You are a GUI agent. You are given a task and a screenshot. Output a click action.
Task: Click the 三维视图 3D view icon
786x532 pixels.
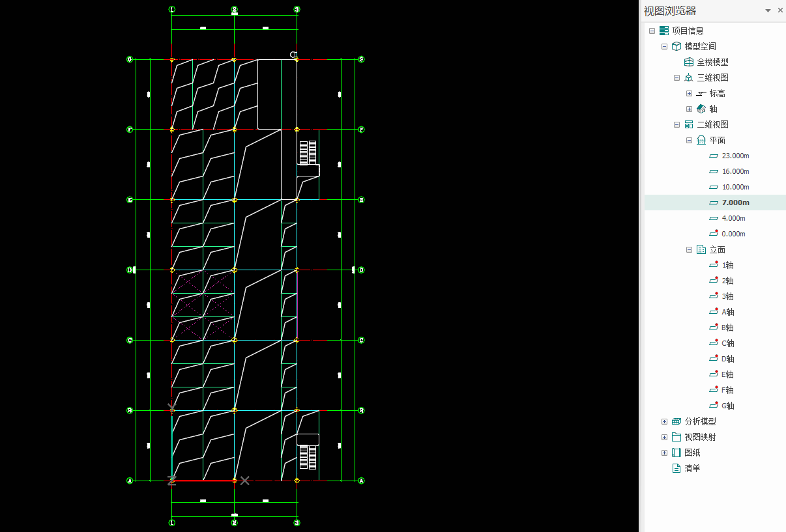tap(689, 77)
